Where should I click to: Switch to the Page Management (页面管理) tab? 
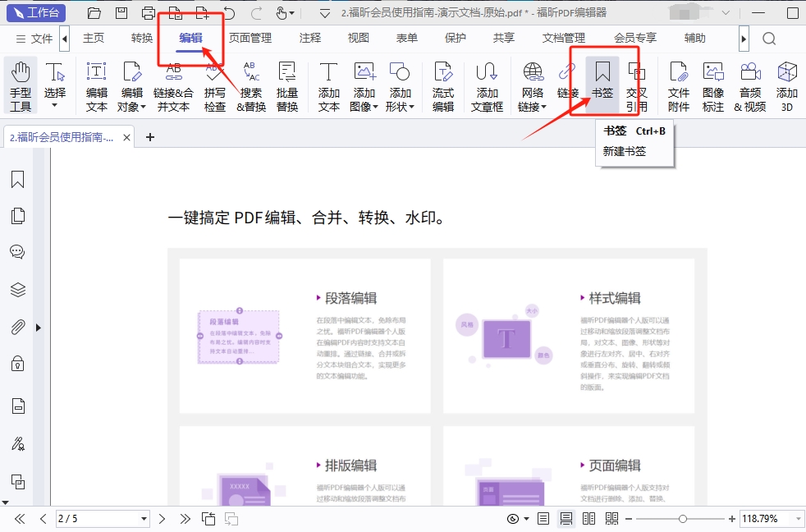point(250,38)
